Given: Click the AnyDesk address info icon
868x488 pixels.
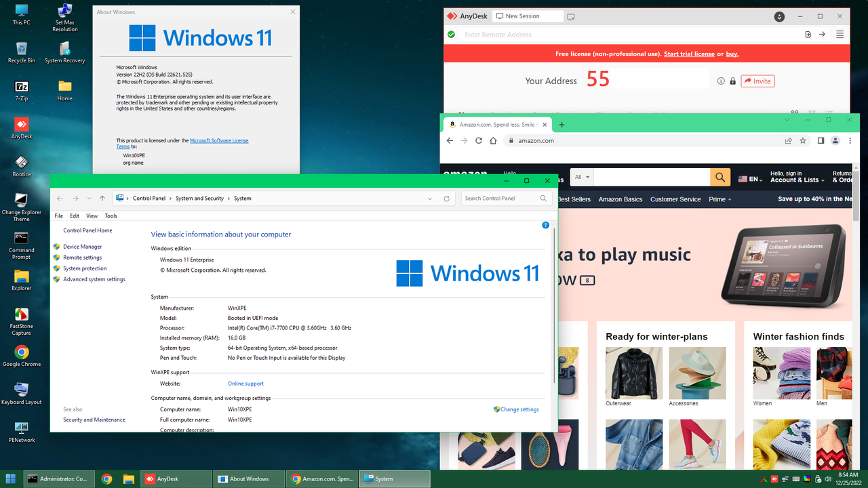Looking at the screenshot, I should pyautogui.click(x=721, y=81).
